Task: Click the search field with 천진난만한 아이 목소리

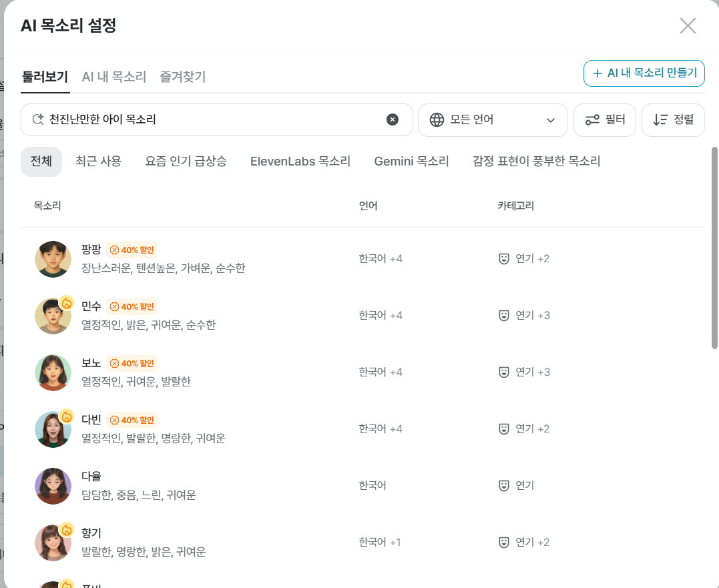Action: [217, 119]
